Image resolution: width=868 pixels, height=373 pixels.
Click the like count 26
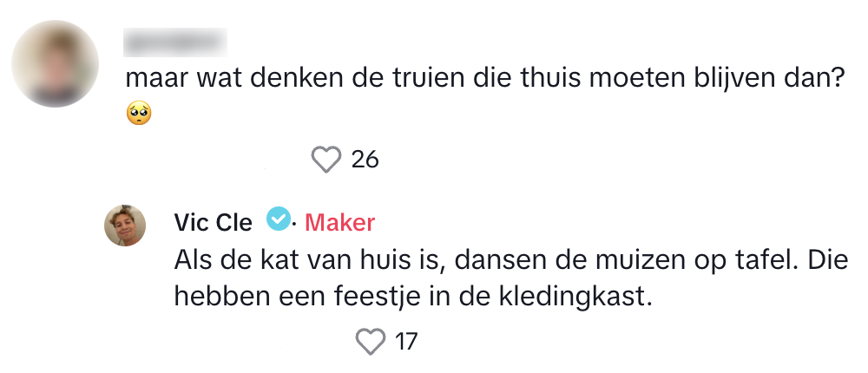click(x=365, y=160)
